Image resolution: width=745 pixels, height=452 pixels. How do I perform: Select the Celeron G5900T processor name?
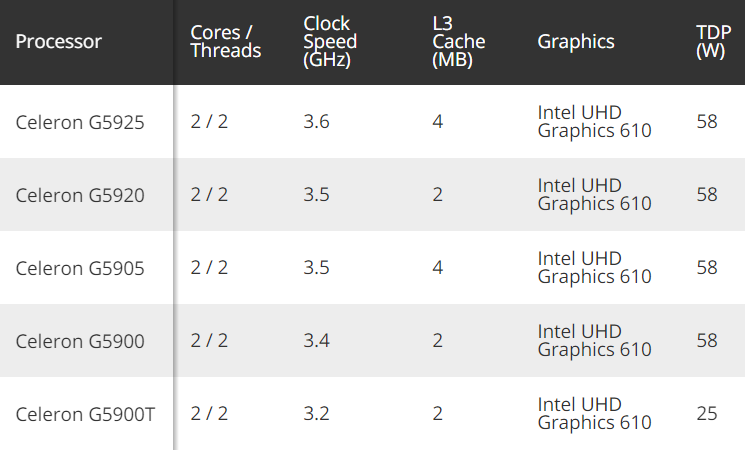pos(85,414)
